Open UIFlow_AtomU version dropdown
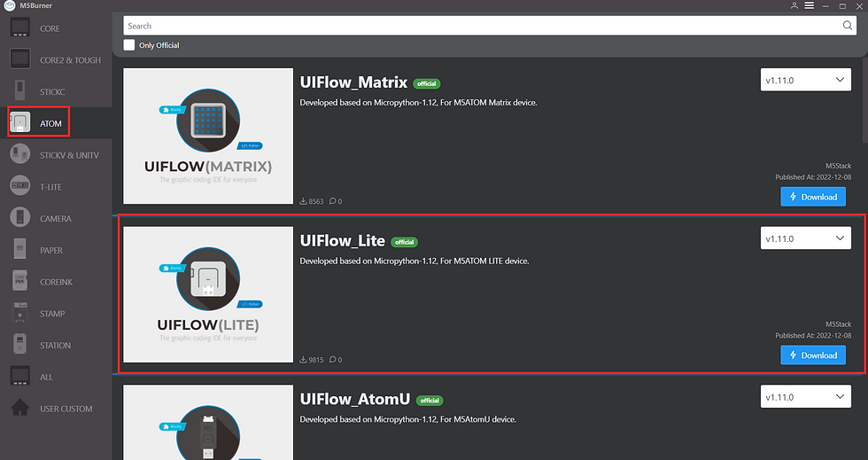 [x=805, y=397]
